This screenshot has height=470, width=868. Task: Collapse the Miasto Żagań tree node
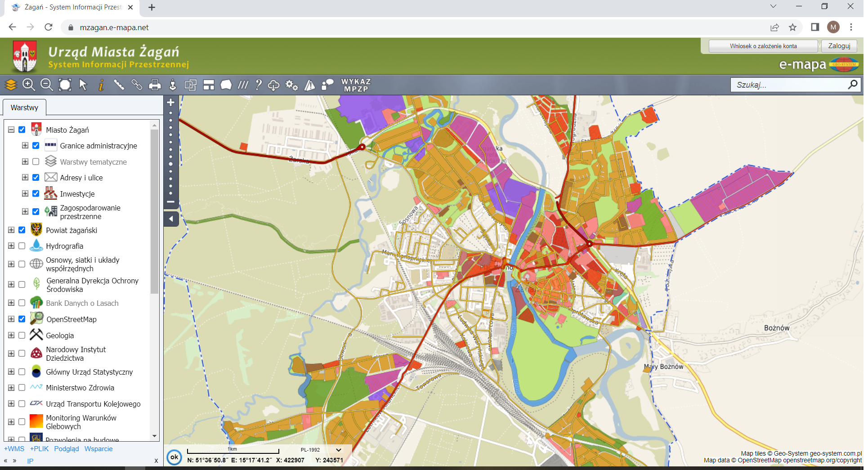tap(11, 130)
